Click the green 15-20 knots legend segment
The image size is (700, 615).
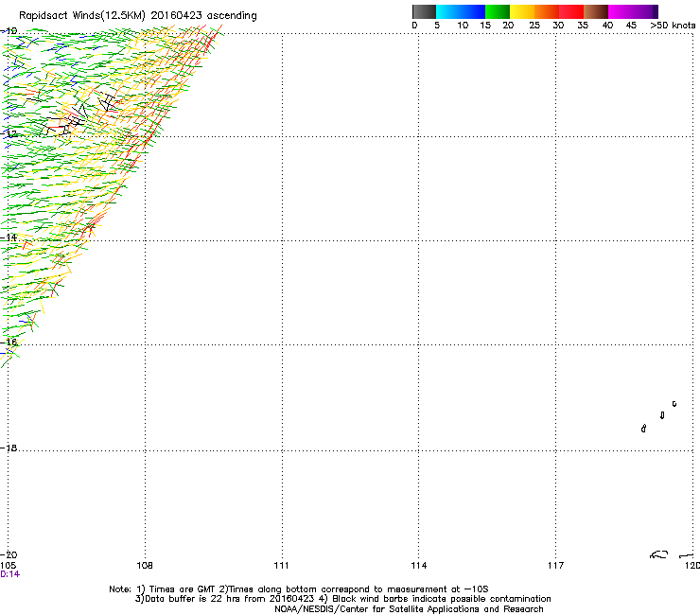(498, 11)
